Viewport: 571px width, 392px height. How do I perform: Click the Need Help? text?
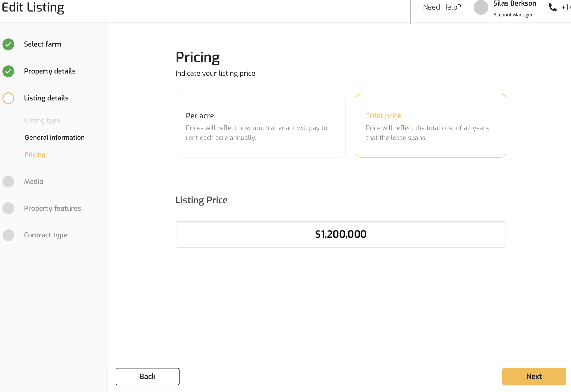coord(442,7)
